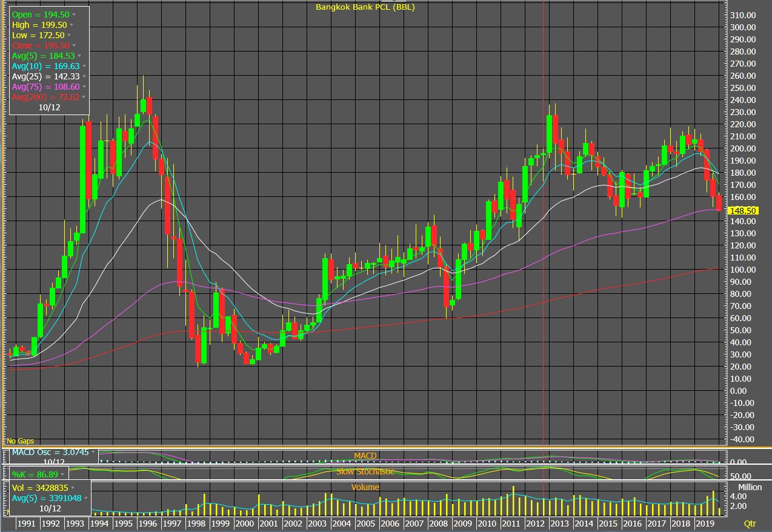
Task: Expand the Avg(75) = 108.60 dropdown arrow
Action: coord(83,87)
